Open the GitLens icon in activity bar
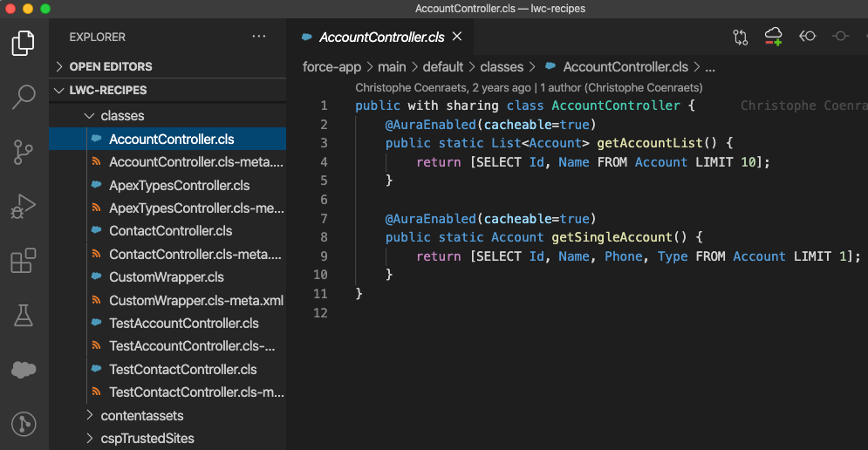Image resolution: width=868 pixels, height=450 pixels. 24,424
